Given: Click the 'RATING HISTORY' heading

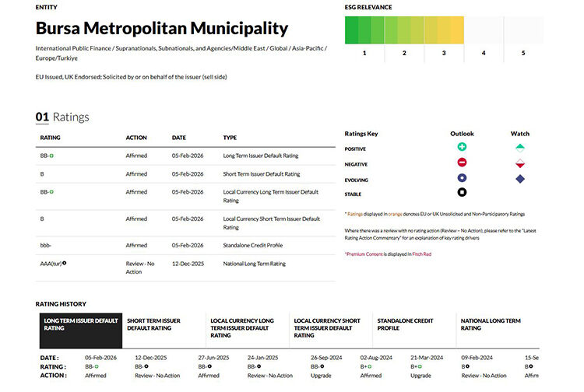Looking at the screenshot, I should 61,304.
